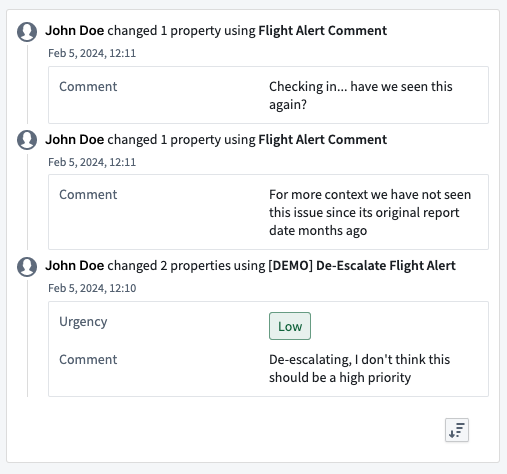The image size is (507, 474).
Task: Click avatar next to second Flight Alert Comment entry
Action: tap(27, 140)
